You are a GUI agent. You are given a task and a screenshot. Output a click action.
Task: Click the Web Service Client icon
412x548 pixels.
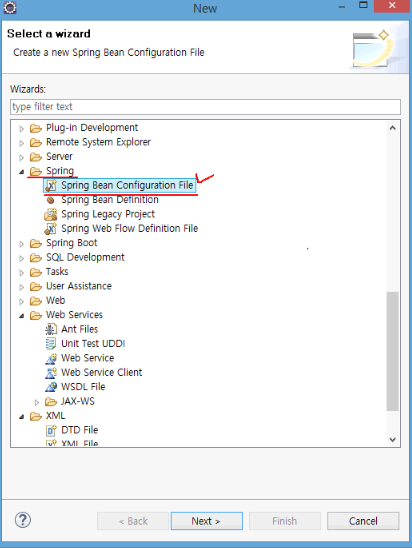51,373
